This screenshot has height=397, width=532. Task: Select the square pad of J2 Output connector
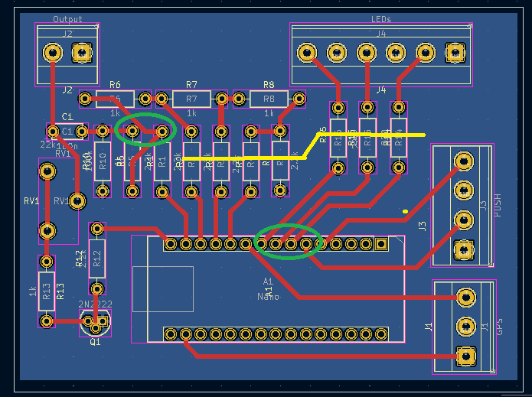[82, 53]
